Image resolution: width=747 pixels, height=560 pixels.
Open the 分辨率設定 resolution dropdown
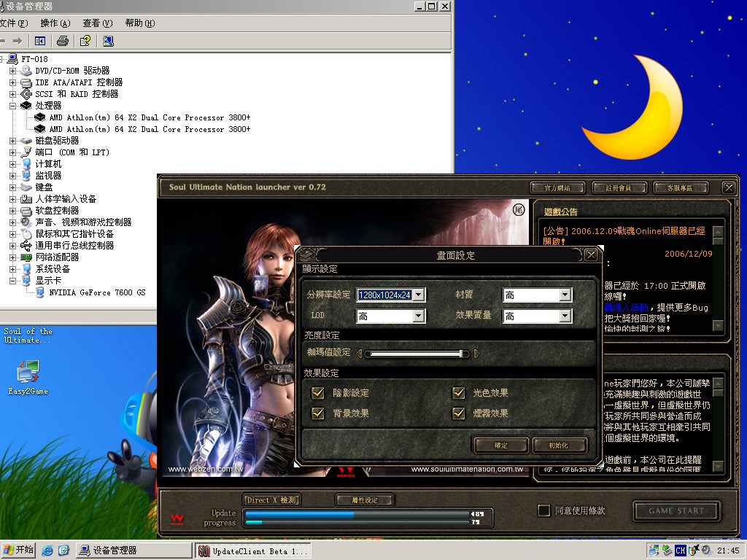pyautogui.click(x=419, y=295)
